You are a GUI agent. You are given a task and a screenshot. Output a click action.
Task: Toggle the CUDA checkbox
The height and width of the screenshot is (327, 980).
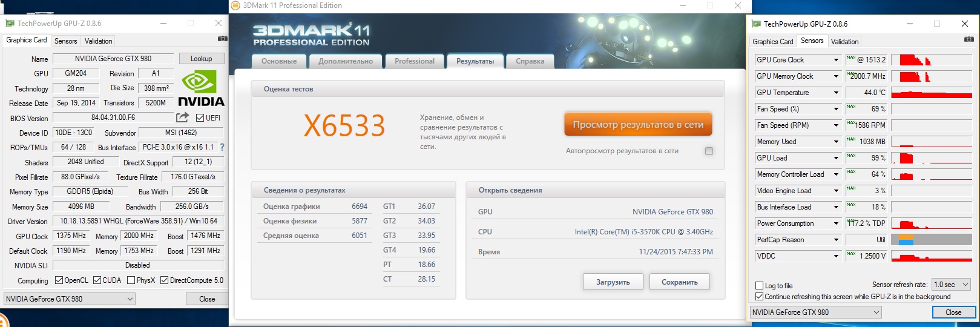tap(97, 280)
